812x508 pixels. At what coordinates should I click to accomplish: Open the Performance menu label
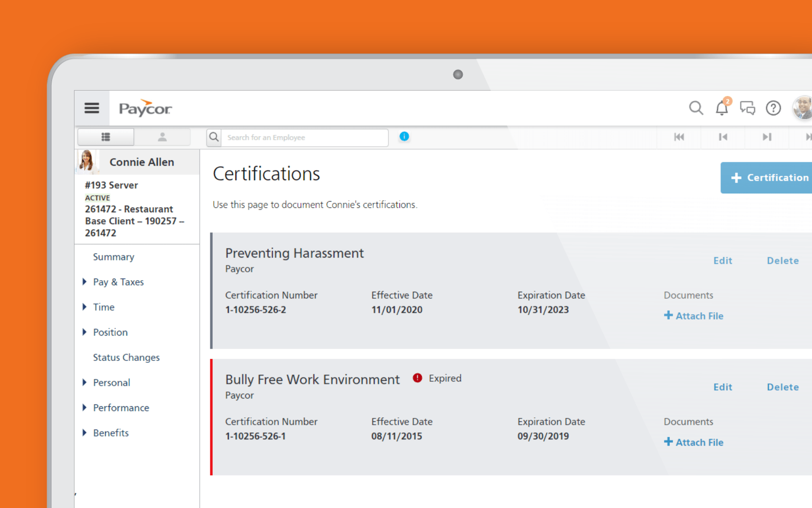coord(121,408)
